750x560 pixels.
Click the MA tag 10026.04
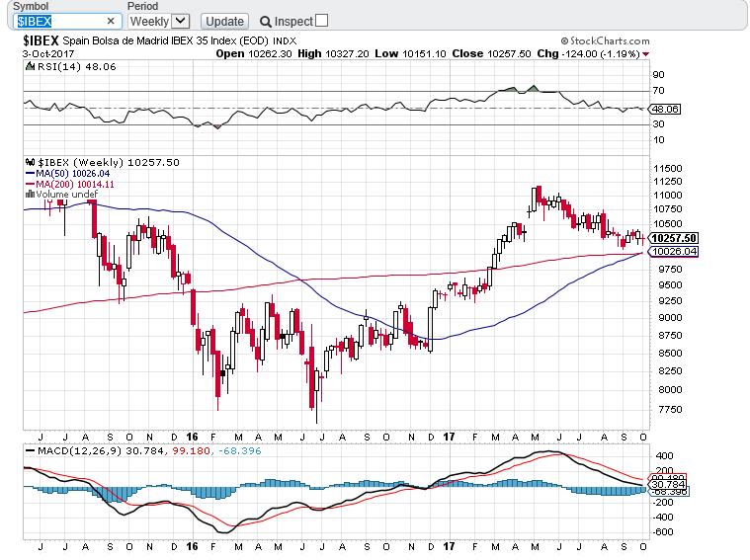tap(673, 252)
